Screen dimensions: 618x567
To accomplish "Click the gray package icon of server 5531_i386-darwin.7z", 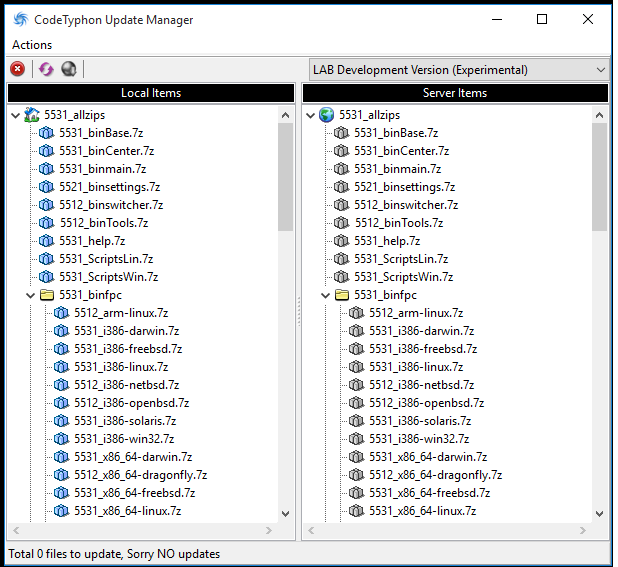I will pos(356,331).
